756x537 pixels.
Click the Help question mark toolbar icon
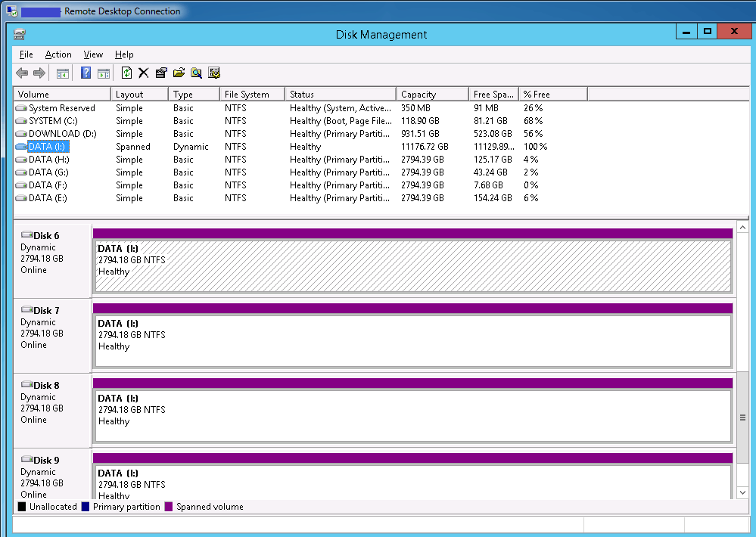pyautogui.click(x=85, y=73)
